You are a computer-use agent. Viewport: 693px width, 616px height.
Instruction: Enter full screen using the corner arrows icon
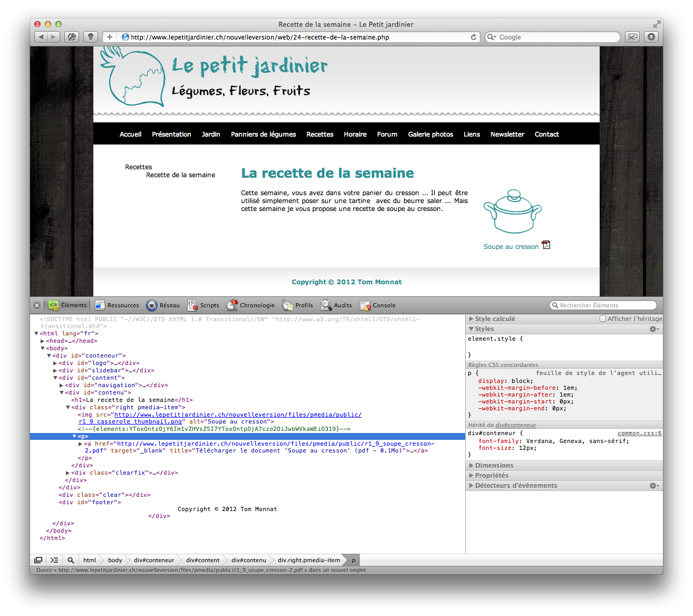pos(657,24)
